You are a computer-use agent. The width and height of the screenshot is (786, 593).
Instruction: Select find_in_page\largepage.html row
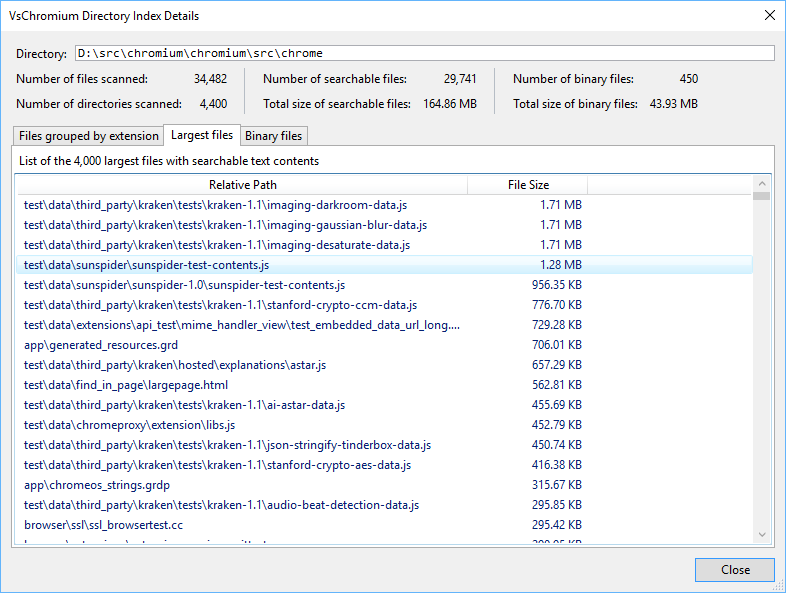(385, 385)
